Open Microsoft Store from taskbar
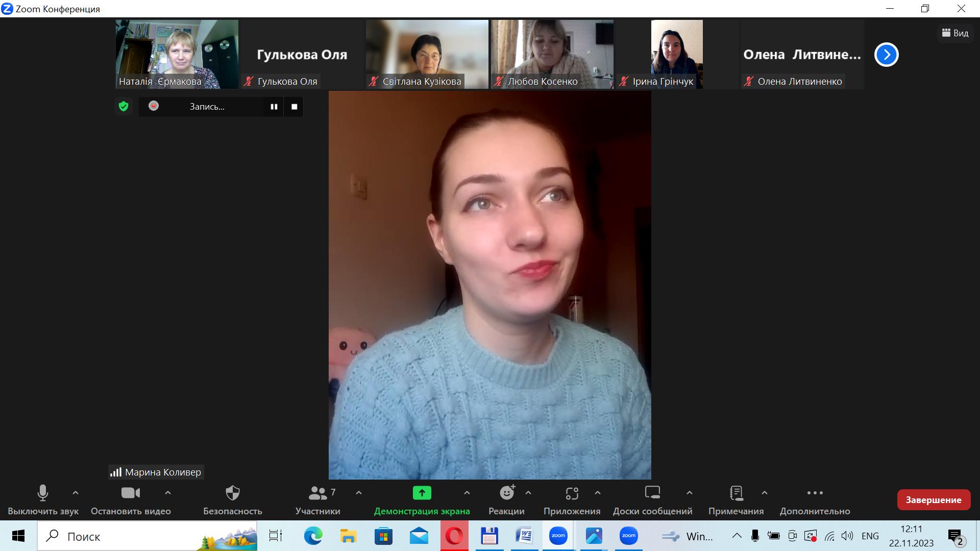 click(383, 536)
